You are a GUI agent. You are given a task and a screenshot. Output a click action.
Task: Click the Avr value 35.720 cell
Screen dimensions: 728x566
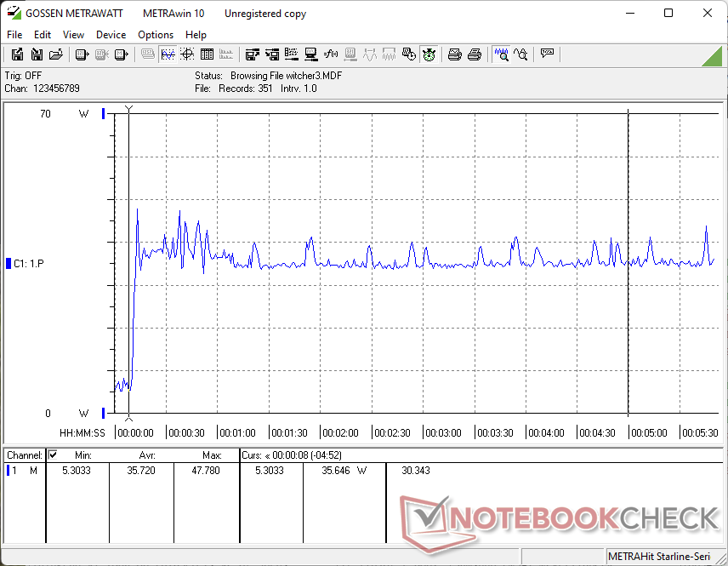coord(141,471)
